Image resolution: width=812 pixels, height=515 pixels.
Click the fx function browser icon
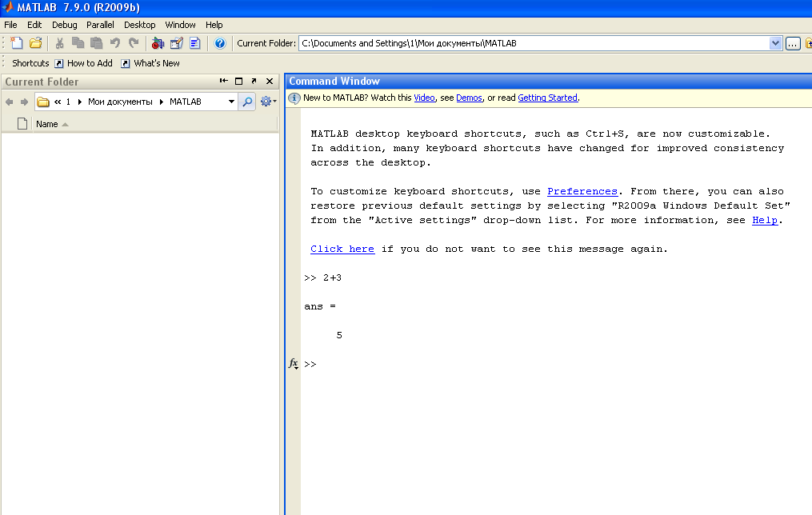tap(293, 363)
